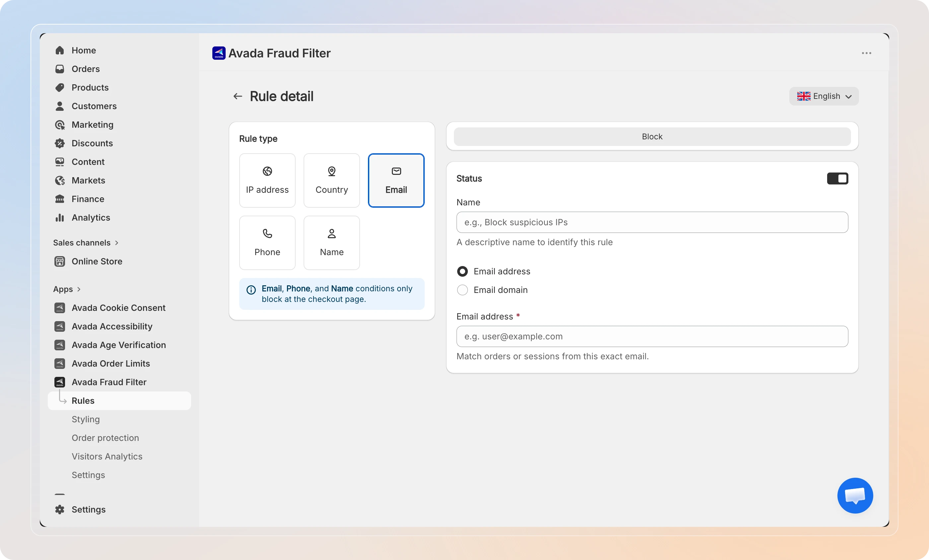Viewport: 929px width, 560px height.
Task: Click the Home icon in sidebar
Action: pos(60,50)
